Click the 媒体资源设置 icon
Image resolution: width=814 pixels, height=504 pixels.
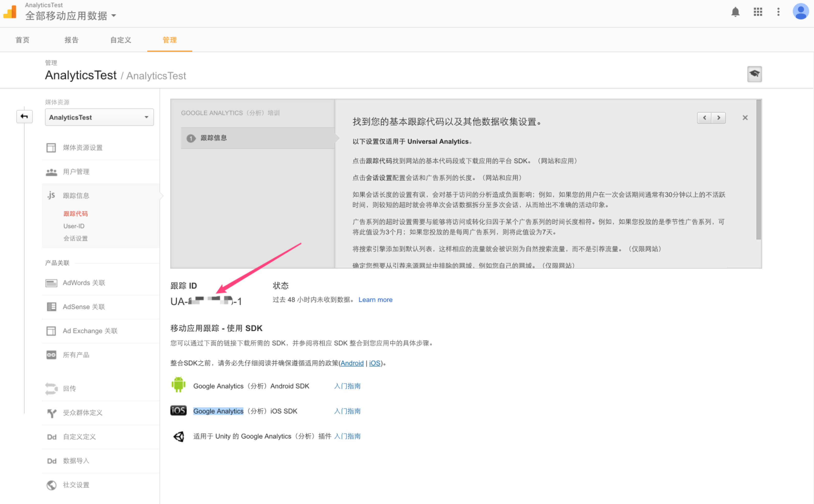pos(51,148)
